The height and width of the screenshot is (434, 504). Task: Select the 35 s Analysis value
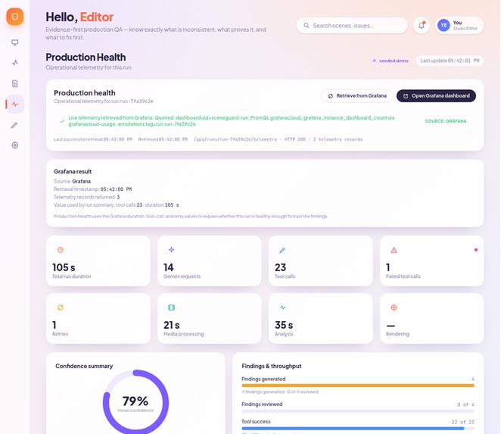tap(284, 325)
